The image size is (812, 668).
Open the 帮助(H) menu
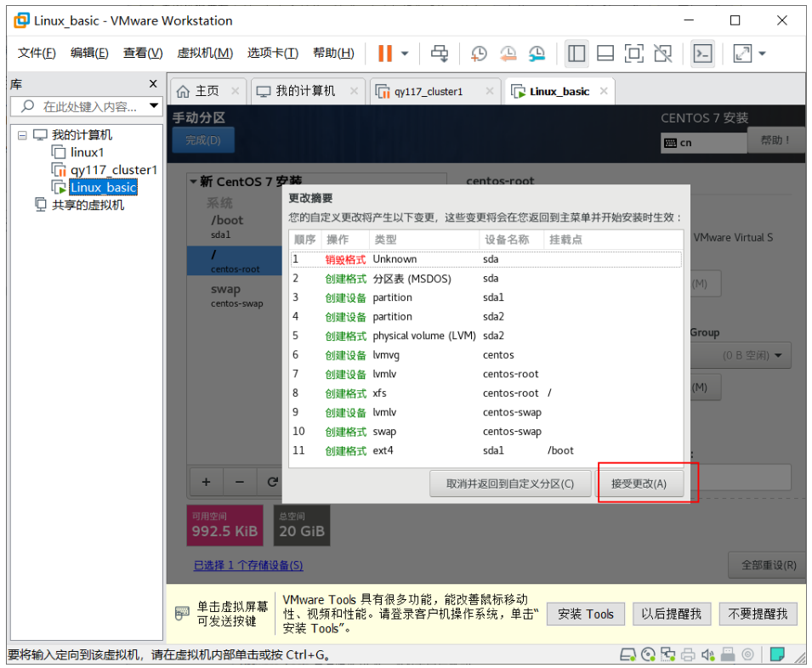[x=333, y=53]
